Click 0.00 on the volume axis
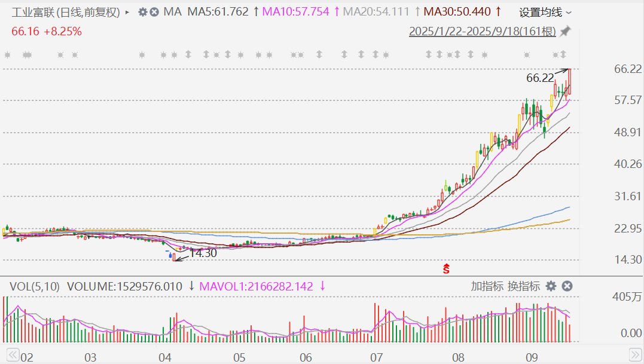Image resolution: width=644 pixels, height=364 pixels. pos(631,333)
